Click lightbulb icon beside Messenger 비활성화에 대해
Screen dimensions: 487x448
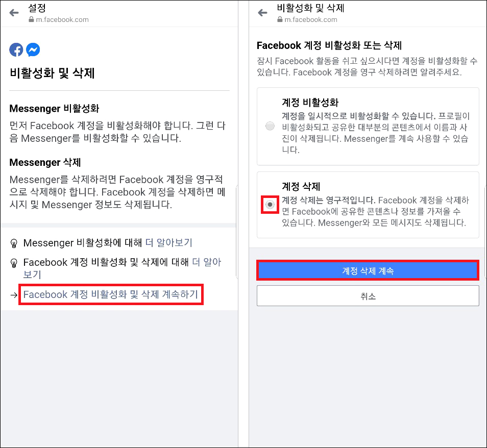(14, 243)
